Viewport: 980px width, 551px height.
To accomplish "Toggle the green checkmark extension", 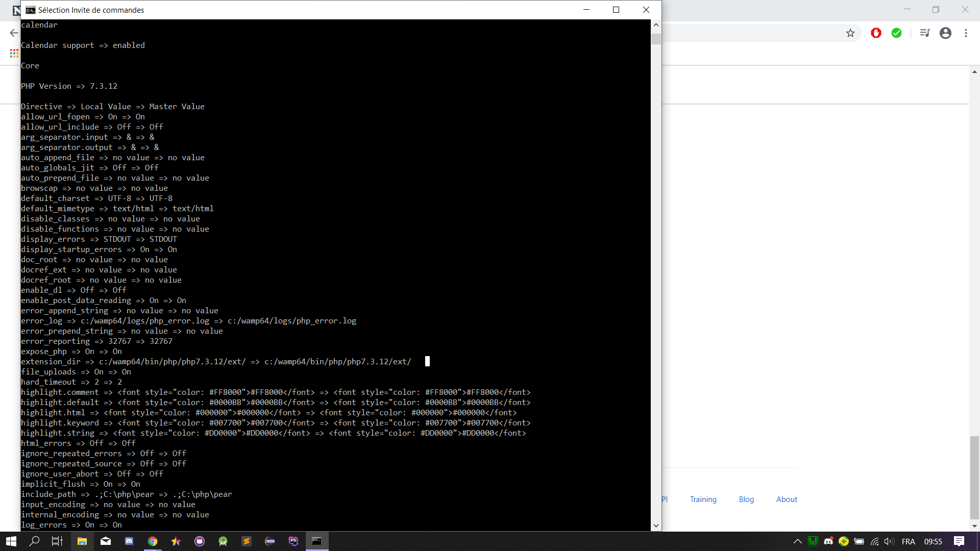I will [x=897, y=33].
